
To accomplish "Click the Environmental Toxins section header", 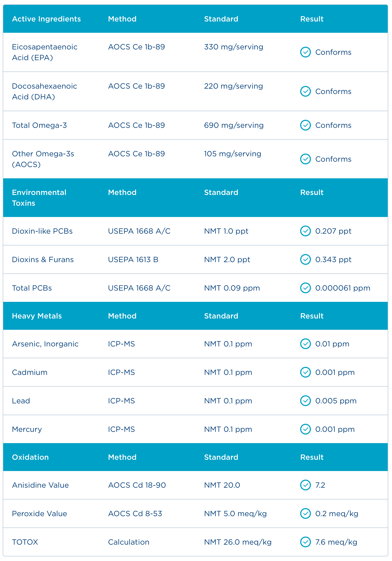I will 39,198.
